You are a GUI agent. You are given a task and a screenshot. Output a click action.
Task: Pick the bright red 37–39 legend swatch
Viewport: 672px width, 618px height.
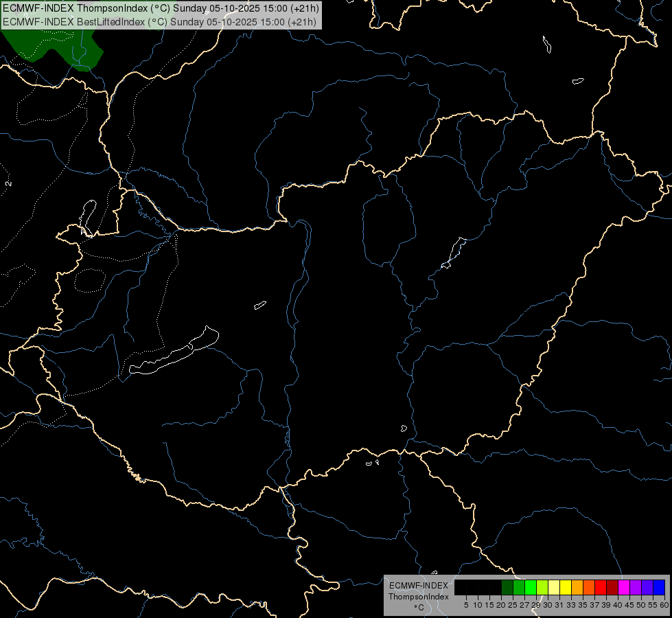click(601, 587)
